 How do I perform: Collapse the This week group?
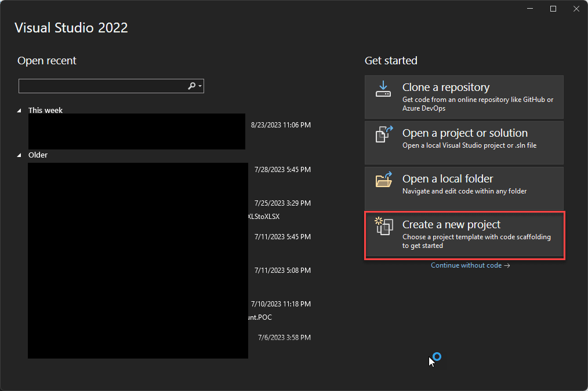click(19, 111)
